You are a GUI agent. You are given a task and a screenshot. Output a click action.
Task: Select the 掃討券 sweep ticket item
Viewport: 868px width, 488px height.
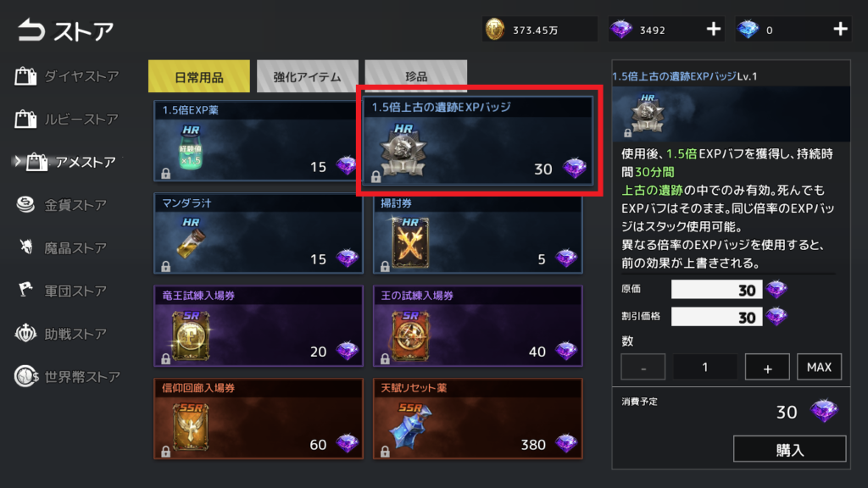(478, 234)
